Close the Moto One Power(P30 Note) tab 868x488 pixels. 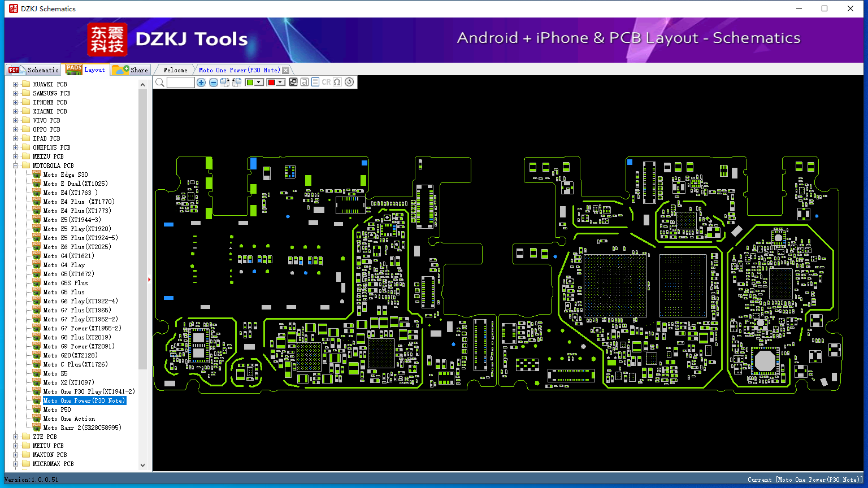click(x=286, y=70)
